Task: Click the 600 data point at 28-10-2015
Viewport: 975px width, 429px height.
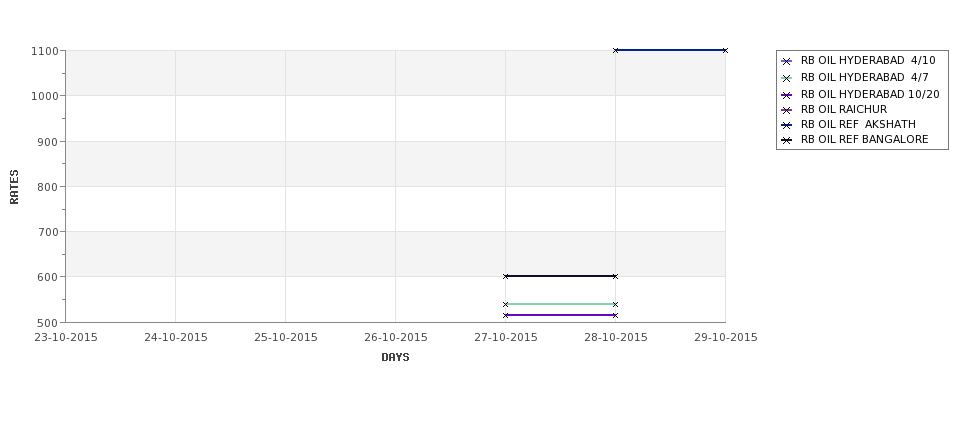Action: pyautogui.click(x=616, y=276)
